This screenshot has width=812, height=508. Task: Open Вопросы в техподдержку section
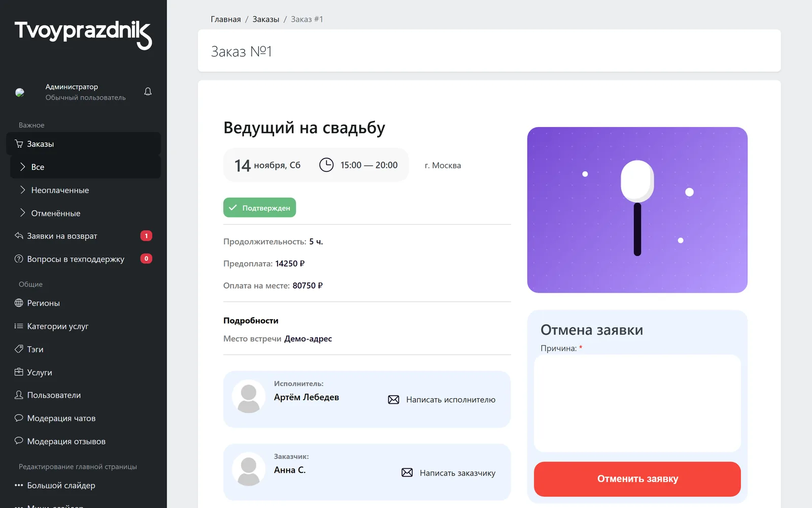[x=83, y=259]
